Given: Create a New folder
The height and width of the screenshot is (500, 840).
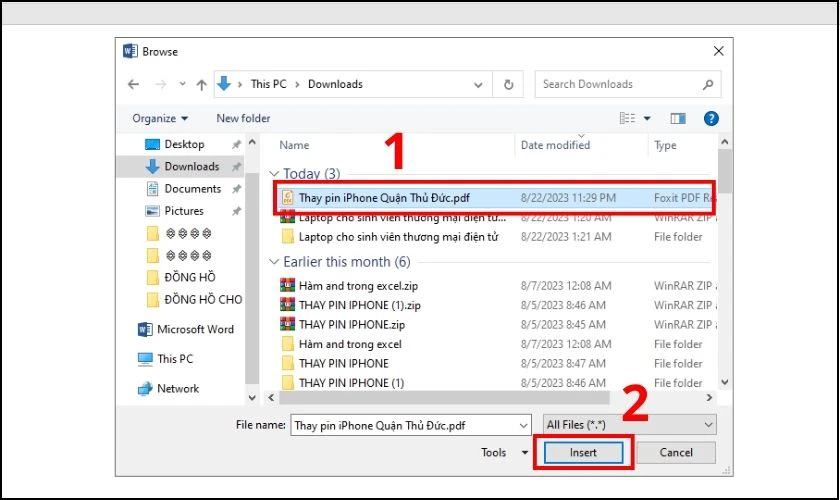Looking at the screenshot, I should coord(243,118).
